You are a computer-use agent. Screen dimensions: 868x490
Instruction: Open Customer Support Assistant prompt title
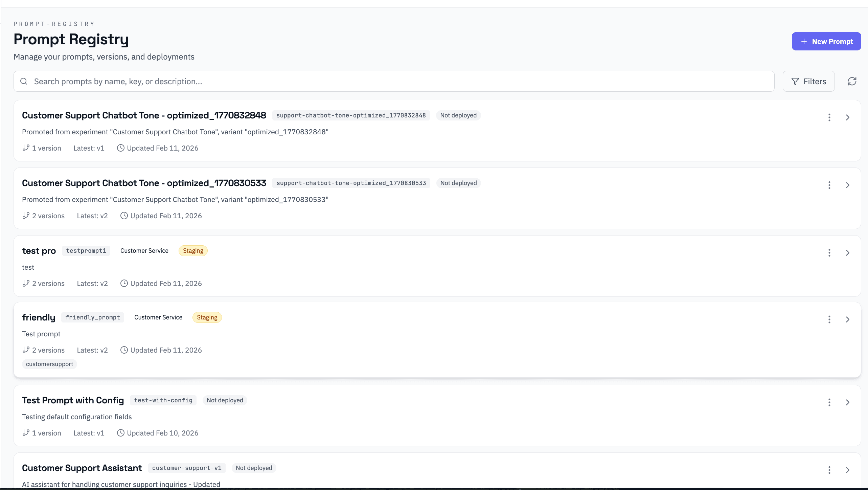(82, 468)
